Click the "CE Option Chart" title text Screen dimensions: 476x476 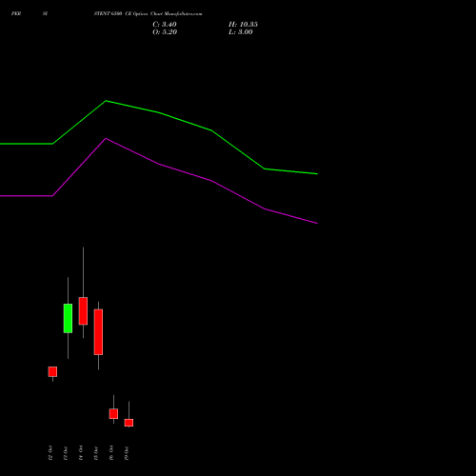[144, 14]
